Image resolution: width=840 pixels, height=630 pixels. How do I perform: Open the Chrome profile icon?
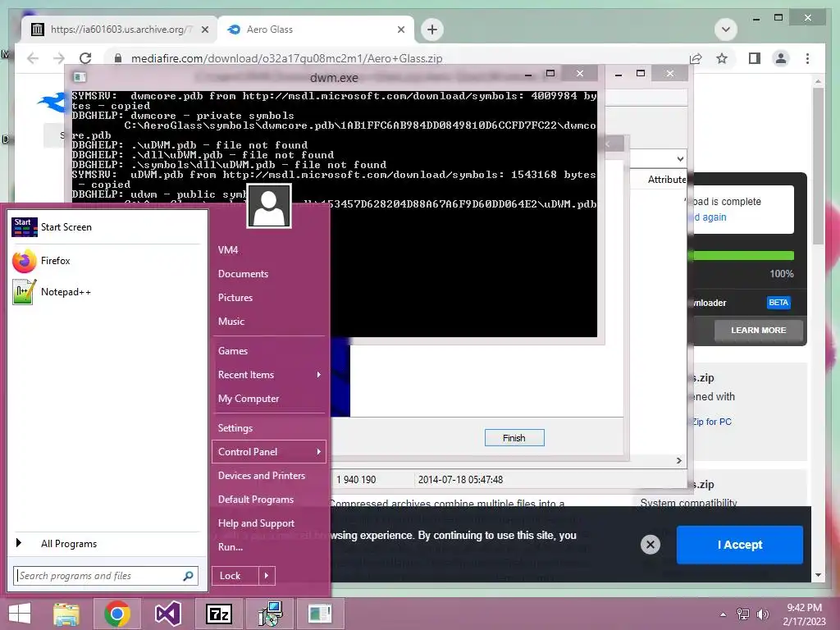(781, 58)
